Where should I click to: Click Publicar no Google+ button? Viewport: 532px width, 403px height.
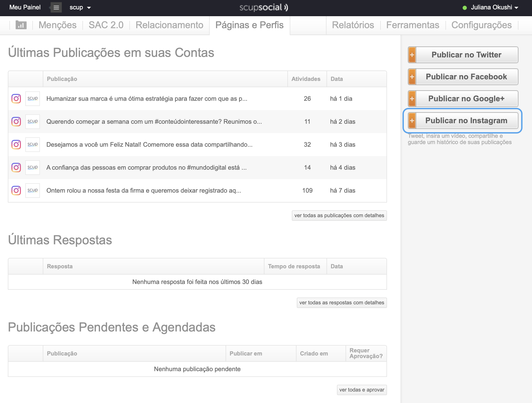[x=463, y=99]
